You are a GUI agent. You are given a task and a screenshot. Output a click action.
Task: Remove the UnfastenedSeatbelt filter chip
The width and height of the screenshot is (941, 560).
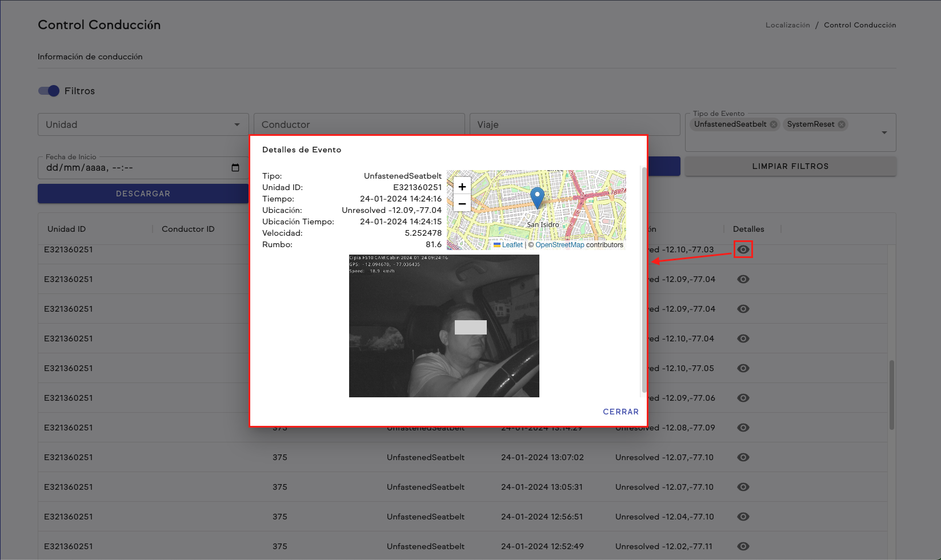pos(774,124)
